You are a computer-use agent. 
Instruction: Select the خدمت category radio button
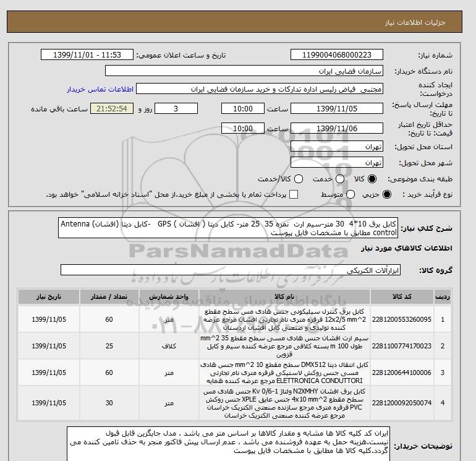pyautogui.click(x=340, y=179)
